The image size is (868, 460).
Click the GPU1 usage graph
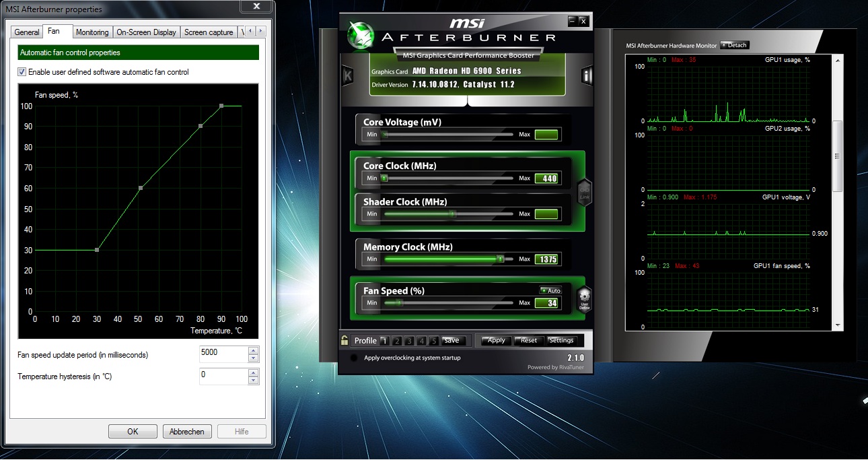click(x=729, y=94)
